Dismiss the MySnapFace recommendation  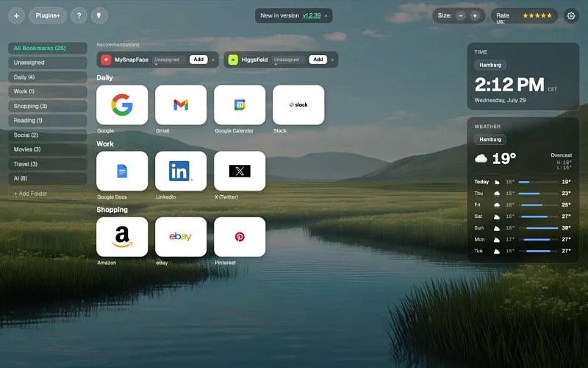(x=213, y=60)
